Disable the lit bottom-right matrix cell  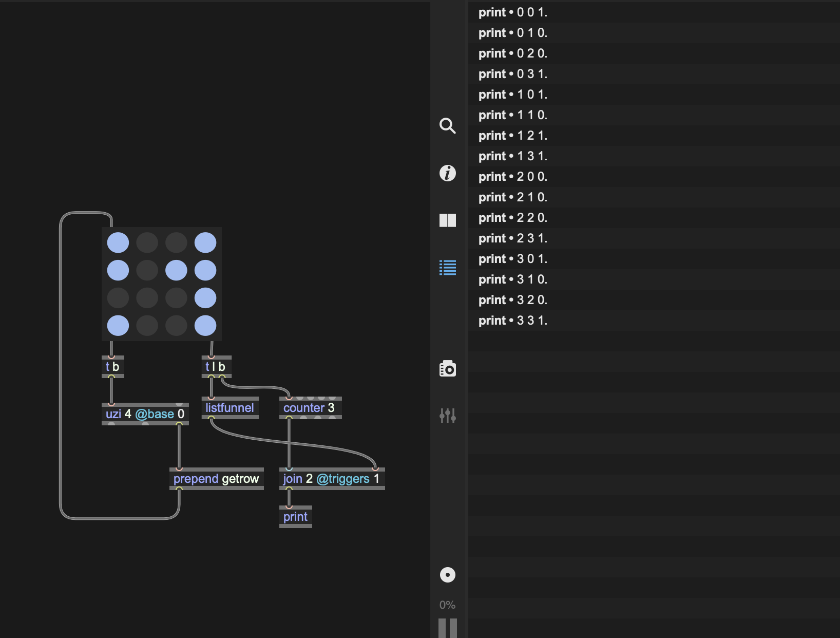point(205,325)
